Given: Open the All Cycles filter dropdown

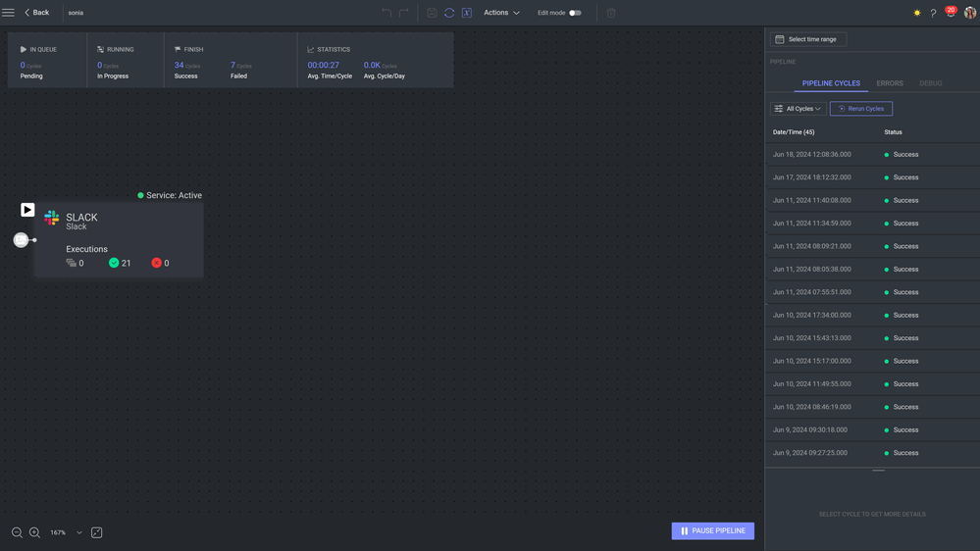Looking at the screenshot, I should click(x=799, y=109).
